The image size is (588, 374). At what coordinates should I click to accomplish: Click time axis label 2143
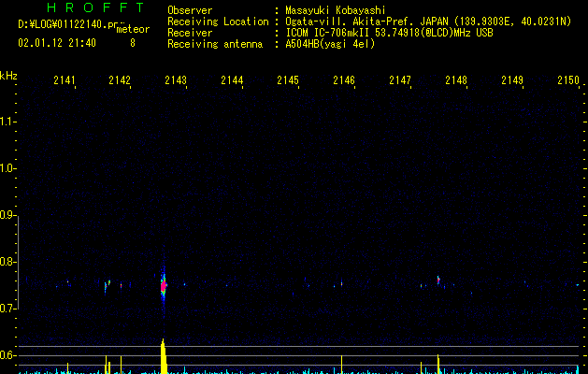pos(176,80)
